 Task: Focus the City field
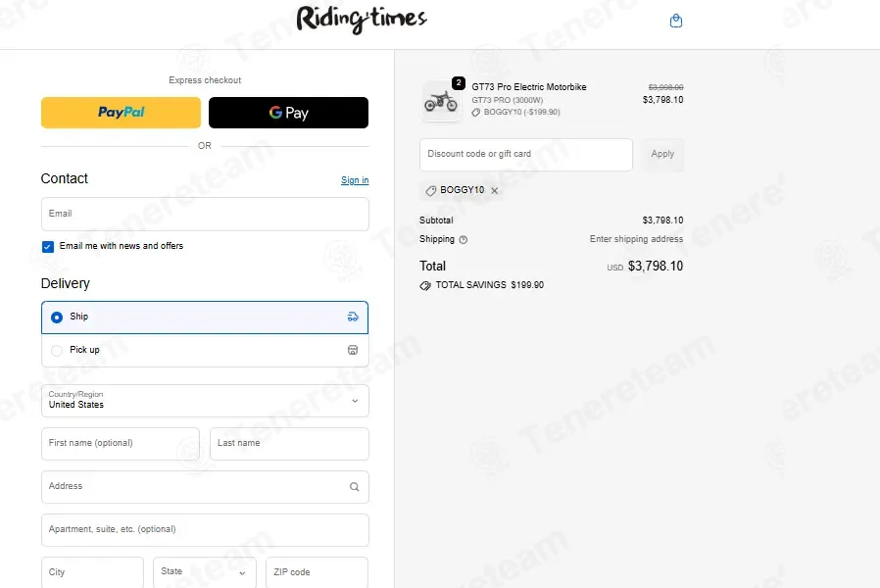pos(92,572)
